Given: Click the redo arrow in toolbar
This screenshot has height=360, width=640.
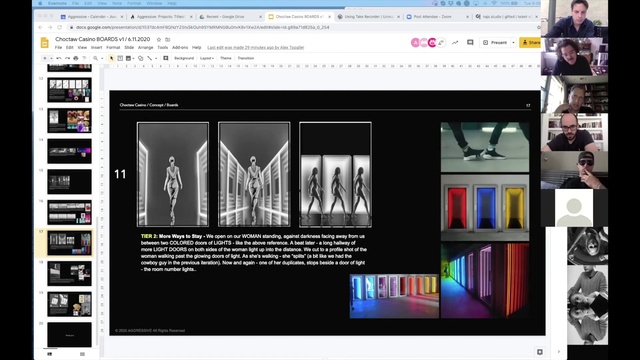Looking at the screenshot, I should click(x=67, y=58).
